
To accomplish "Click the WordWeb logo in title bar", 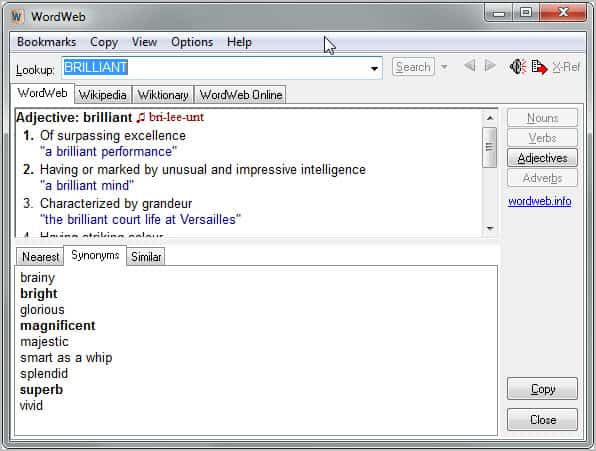I will pos(17,16).
